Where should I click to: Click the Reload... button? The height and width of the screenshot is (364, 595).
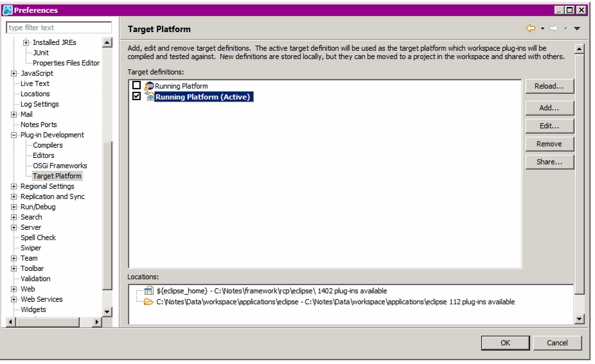[549, 86]
